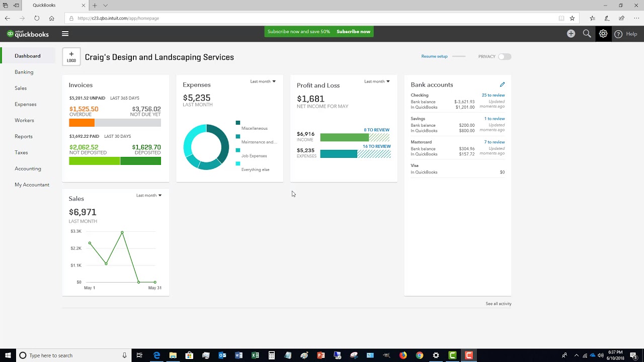644x362 pixels.
Task: Open the Expenses Last month dropdown
Action: [x=263, y=81]
